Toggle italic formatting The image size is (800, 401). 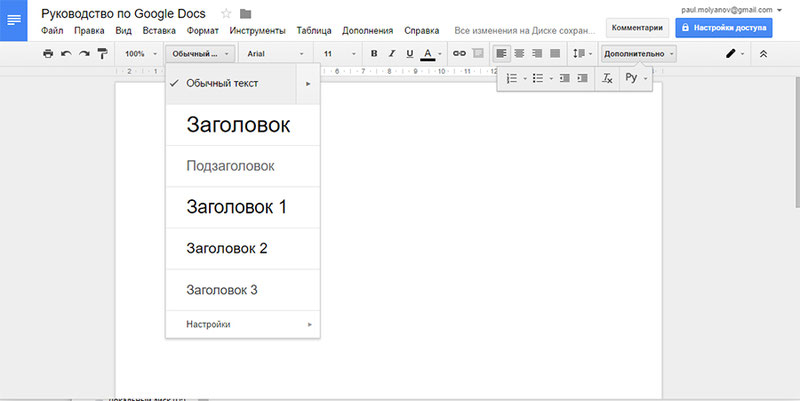[x=392, y=53]
